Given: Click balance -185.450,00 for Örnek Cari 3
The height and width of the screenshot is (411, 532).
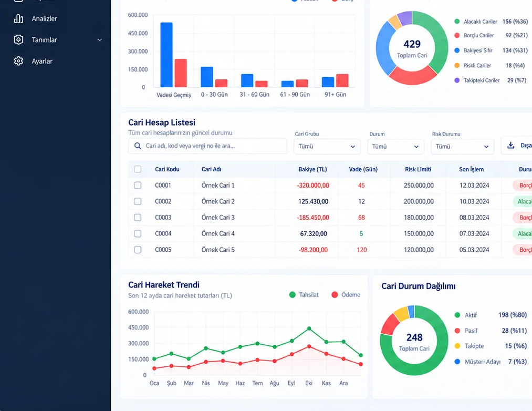Looking at the screenshot, I should pyautogui.click(x=313, y=218).
